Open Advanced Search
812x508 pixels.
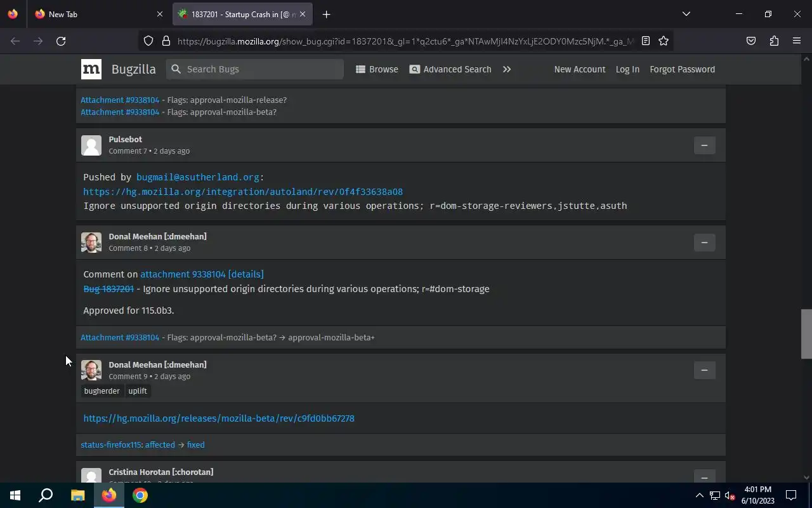450,69
